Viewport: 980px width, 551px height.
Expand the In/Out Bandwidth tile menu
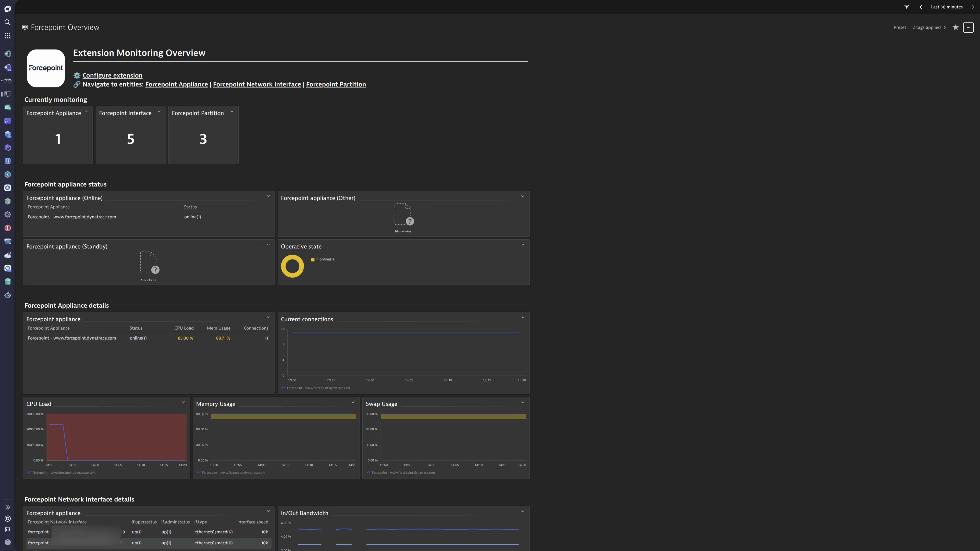[523, 511]
